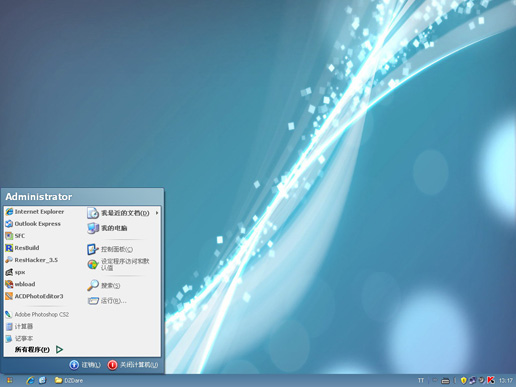Launch the spx program
The height and width of the screenshot is (387, 516).
click(15, 272)
